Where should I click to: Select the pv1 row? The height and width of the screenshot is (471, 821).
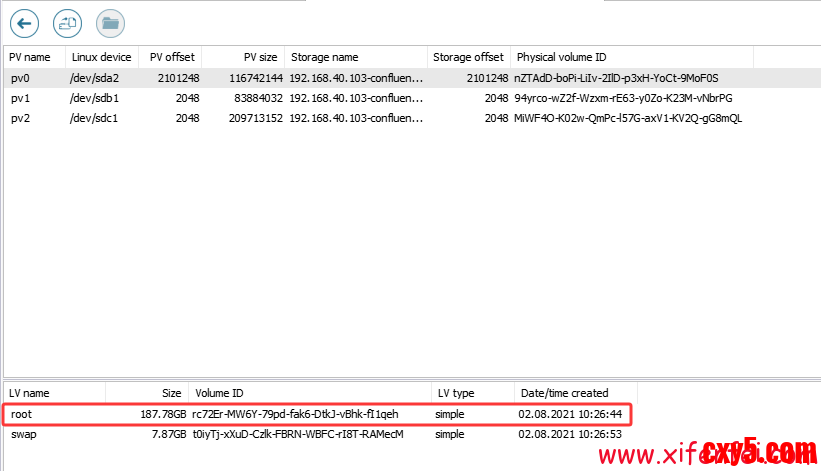coord(412,98)
